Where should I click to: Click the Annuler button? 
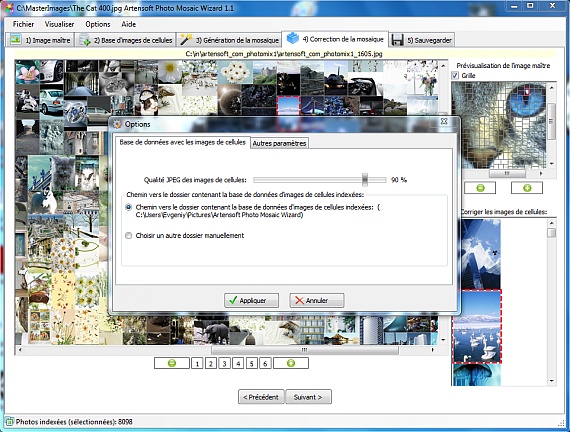[317, 300]
